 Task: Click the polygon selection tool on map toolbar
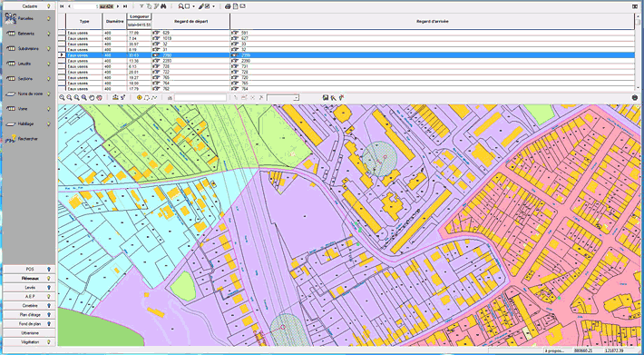tap(147, 98)
